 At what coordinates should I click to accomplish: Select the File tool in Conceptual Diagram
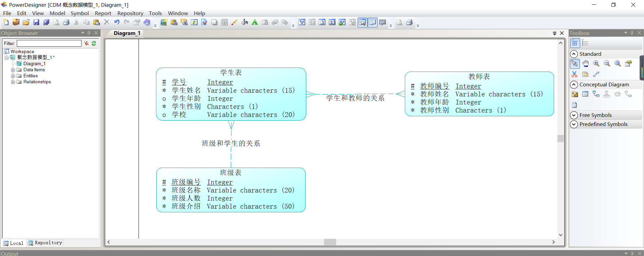click(x=575, y=105)
